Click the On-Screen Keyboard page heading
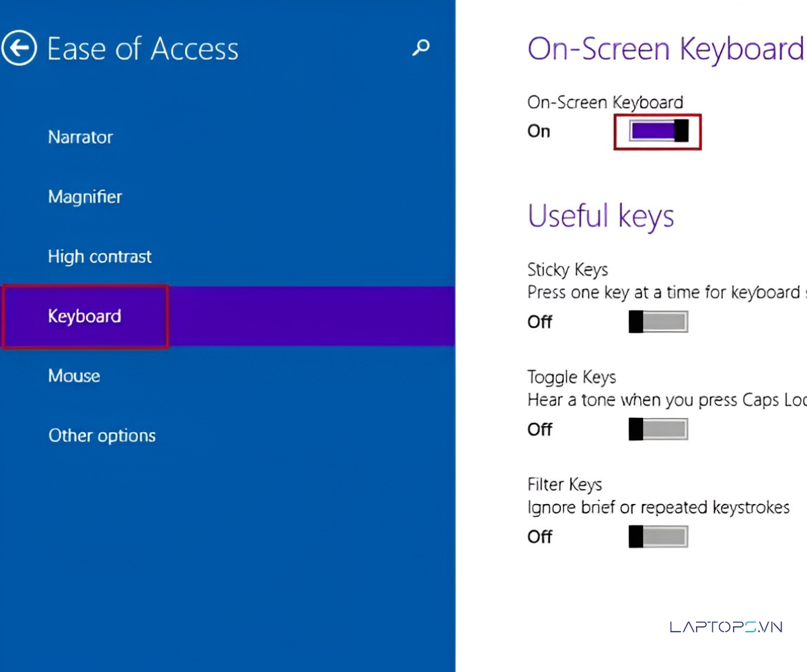This screenshot has height=672, width=807. 665,49
